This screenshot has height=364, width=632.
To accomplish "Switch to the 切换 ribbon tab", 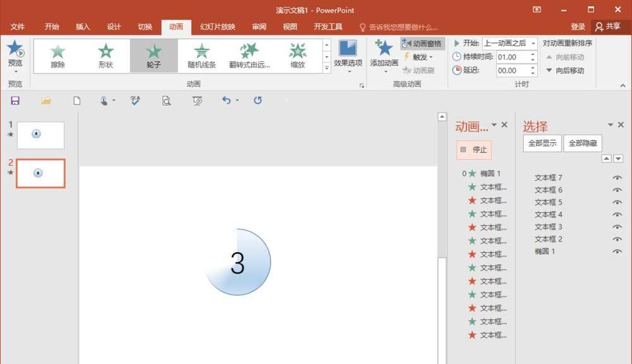I will pyautogui.click(x=144, y=27).
